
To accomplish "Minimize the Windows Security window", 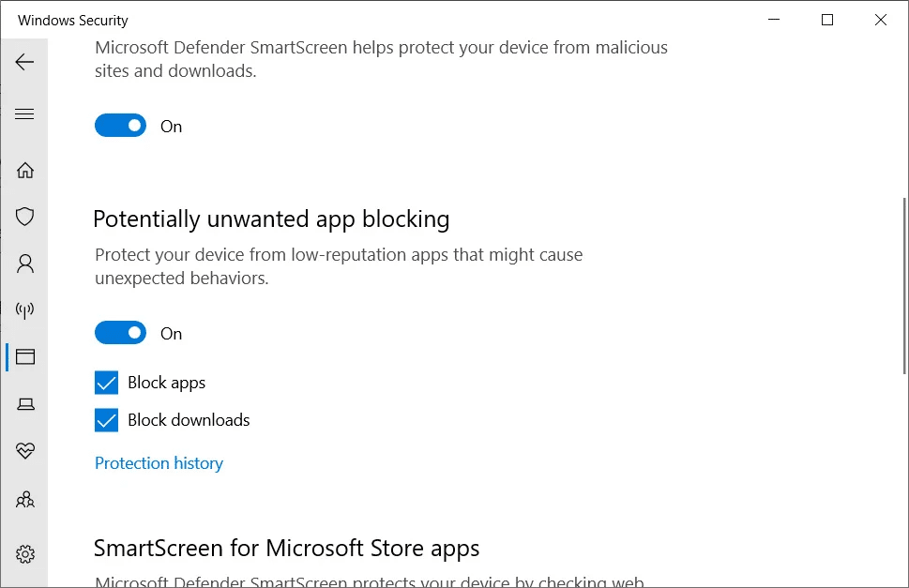I will tap(774, 20).
